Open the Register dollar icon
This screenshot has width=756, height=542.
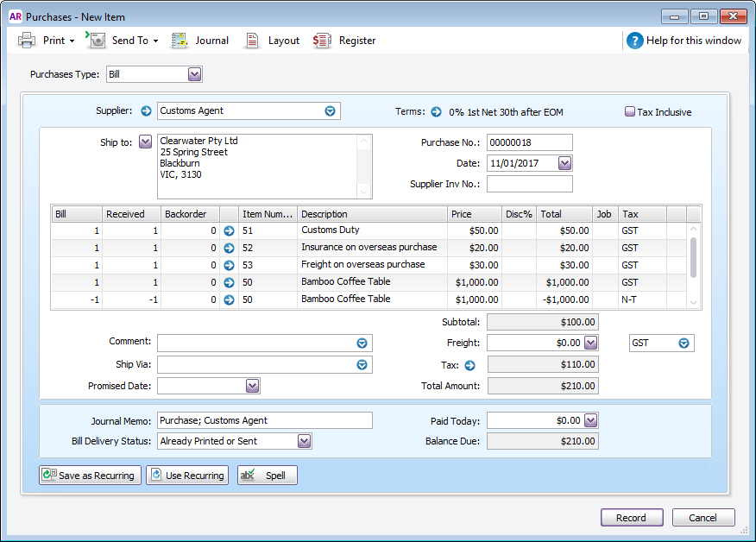[322, 41]
